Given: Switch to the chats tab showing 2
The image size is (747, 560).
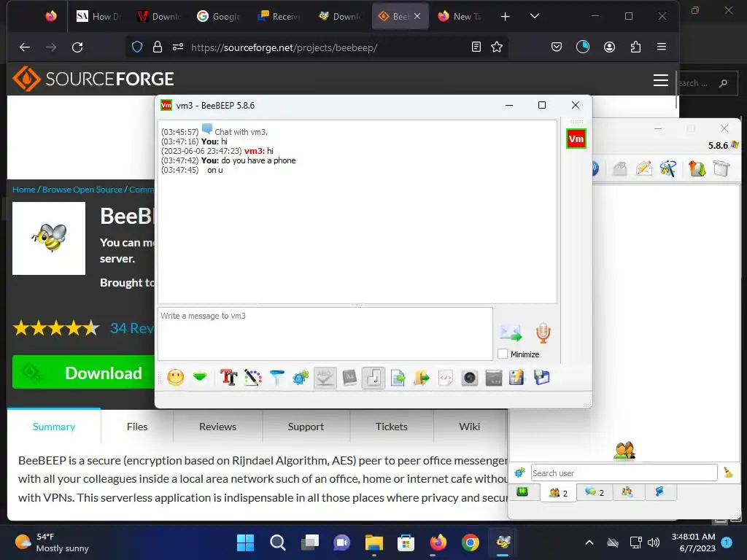Looking at the screenshot, I should click(x=595, y=492).
